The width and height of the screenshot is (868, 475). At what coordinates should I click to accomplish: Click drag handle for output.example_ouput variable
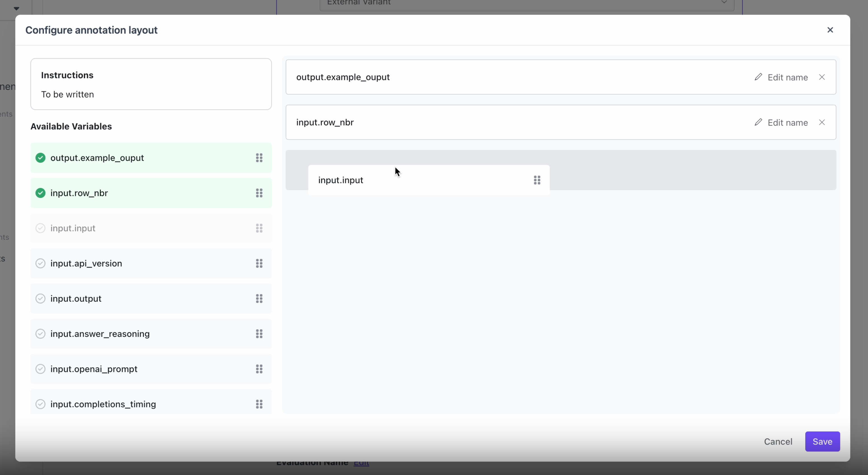(x=259, y=158)
